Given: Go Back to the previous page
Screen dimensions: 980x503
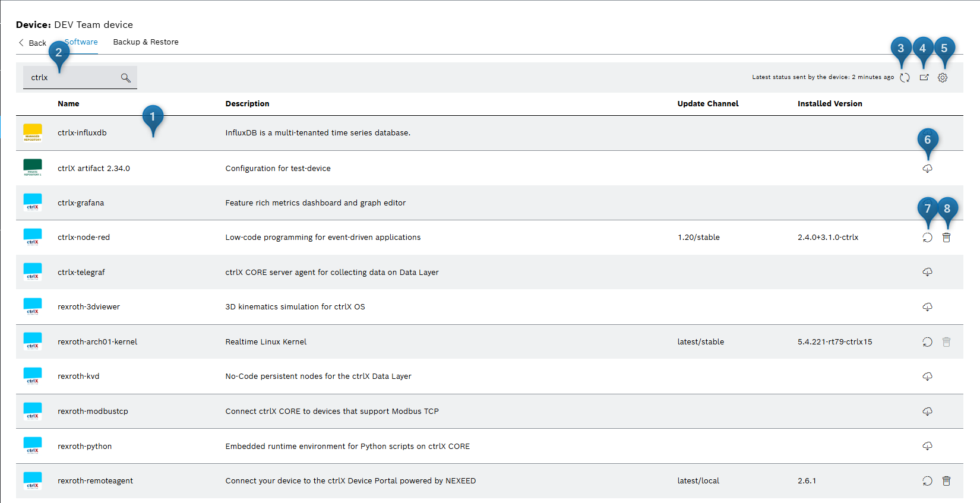Looking at the screenshot, I should tap(33, 43).
